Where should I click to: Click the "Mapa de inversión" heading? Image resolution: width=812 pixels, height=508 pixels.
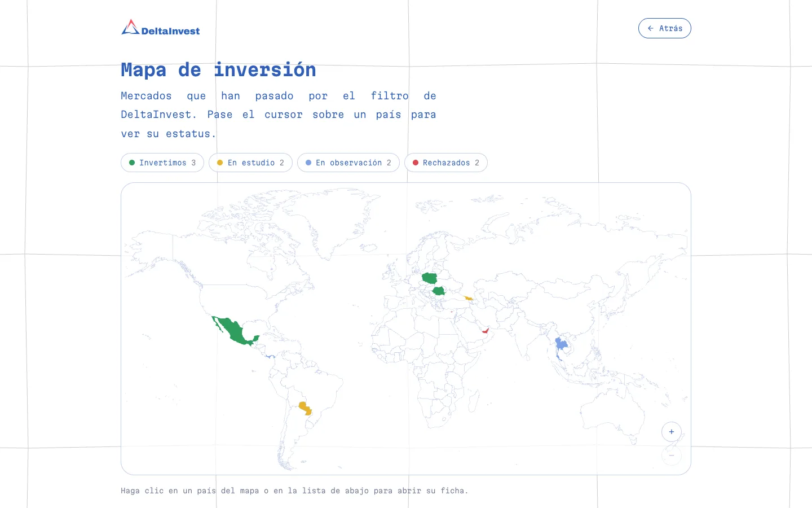tap(218, 70)
